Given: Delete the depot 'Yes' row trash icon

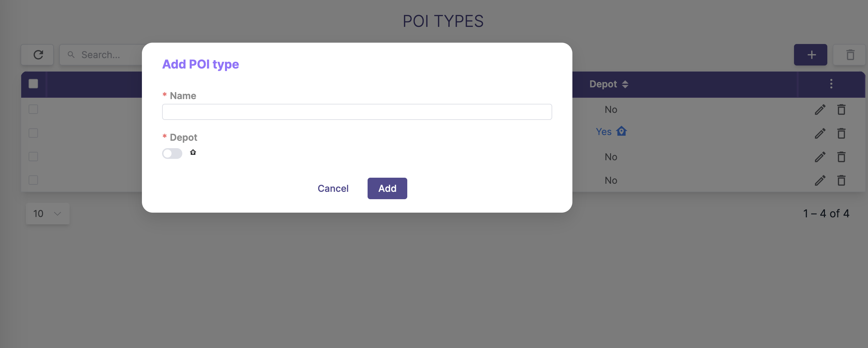Looking at the screenshot, I should point(841,133).
